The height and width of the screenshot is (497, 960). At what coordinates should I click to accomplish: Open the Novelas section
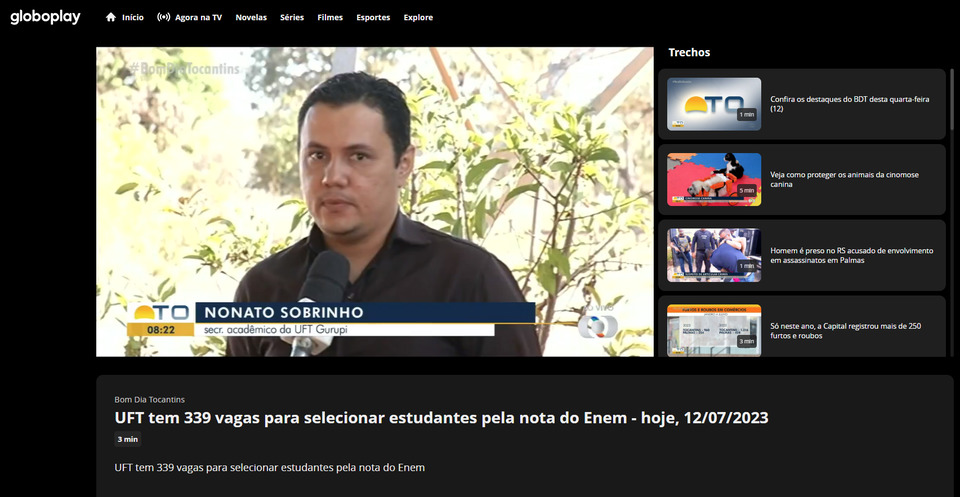point(251,18)
